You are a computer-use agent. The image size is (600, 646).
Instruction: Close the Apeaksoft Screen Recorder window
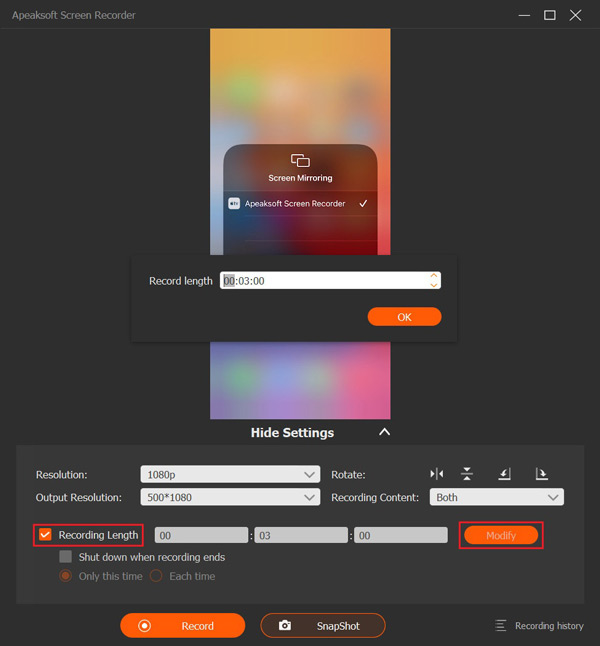tap(575, 15)
